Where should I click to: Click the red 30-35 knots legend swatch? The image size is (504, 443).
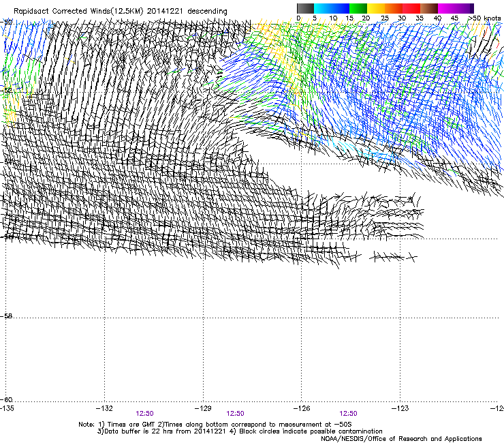411,8
